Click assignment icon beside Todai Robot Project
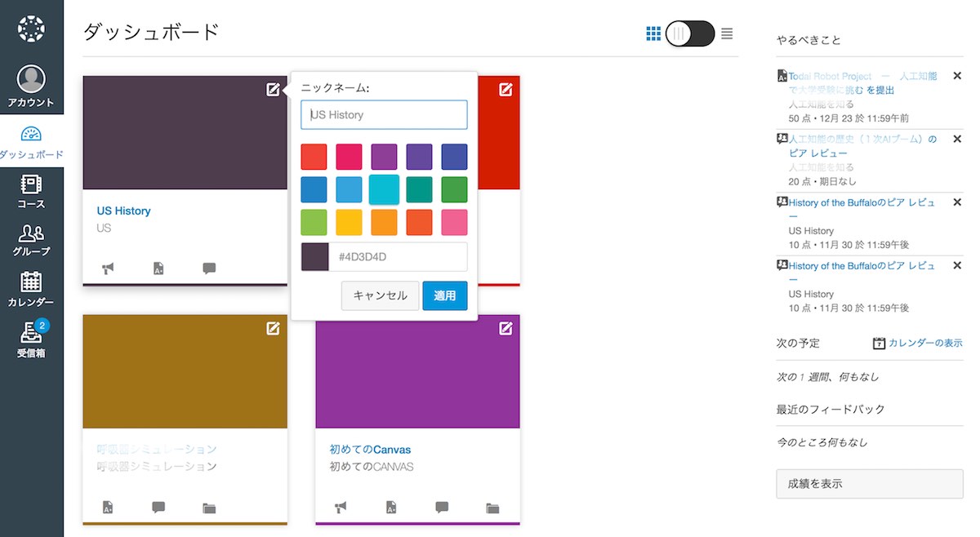The width and height of the screenshot is (980, 537). click(x=782, y=76)
